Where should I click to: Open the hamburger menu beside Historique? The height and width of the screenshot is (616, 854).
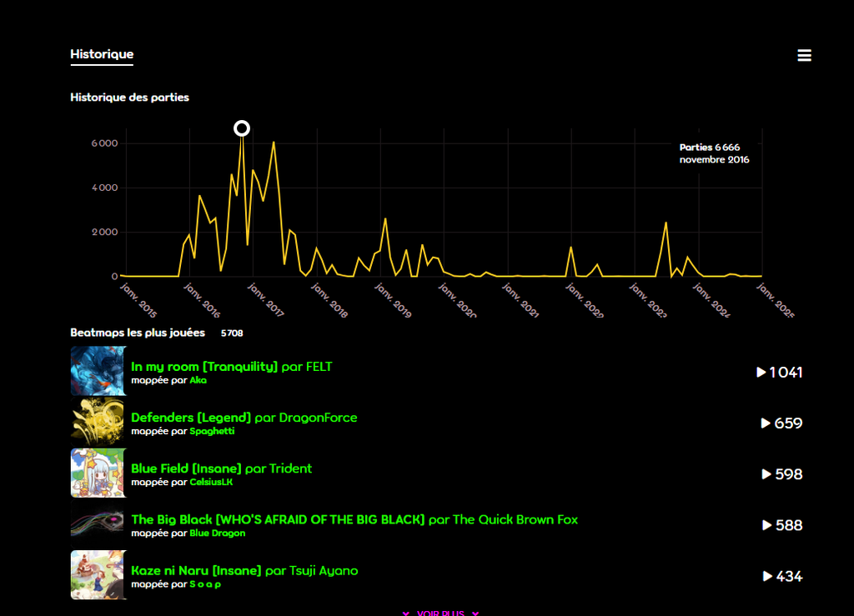(x=804, y=56)
